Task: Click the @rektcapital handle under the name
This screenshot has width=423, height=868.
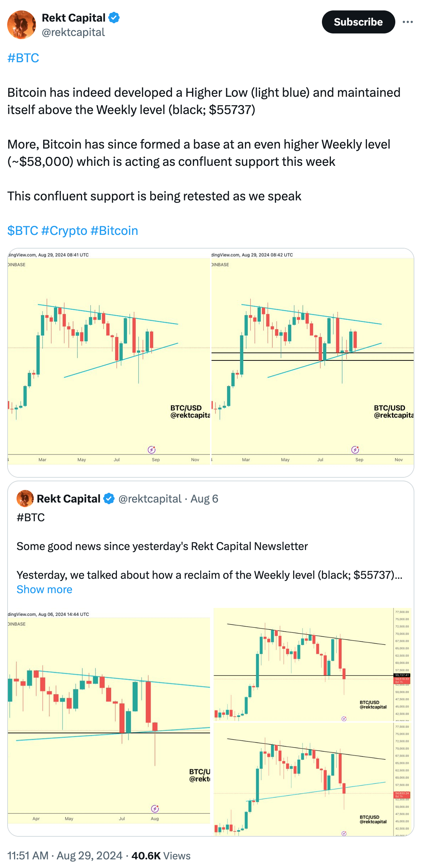Action: [x=73, y=32]
